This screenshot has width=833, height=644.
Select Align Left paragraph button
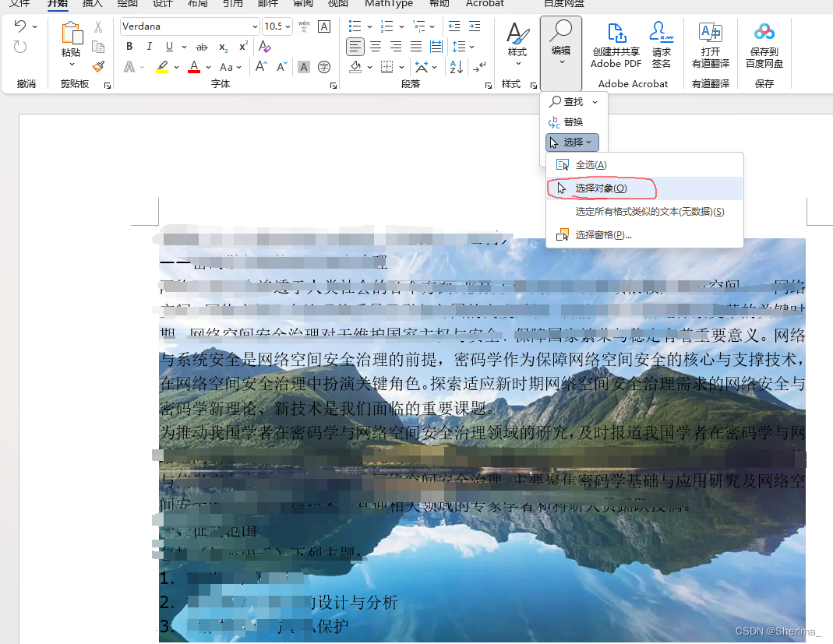[x=355, y=47]
